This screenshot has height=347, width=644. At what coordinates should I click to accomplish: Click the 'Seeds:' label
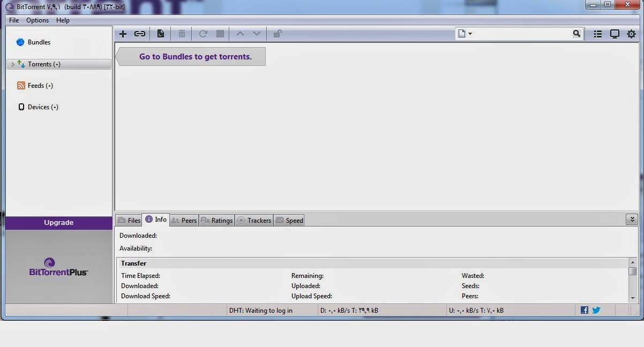pyautogui.click(x=470, y=286)
